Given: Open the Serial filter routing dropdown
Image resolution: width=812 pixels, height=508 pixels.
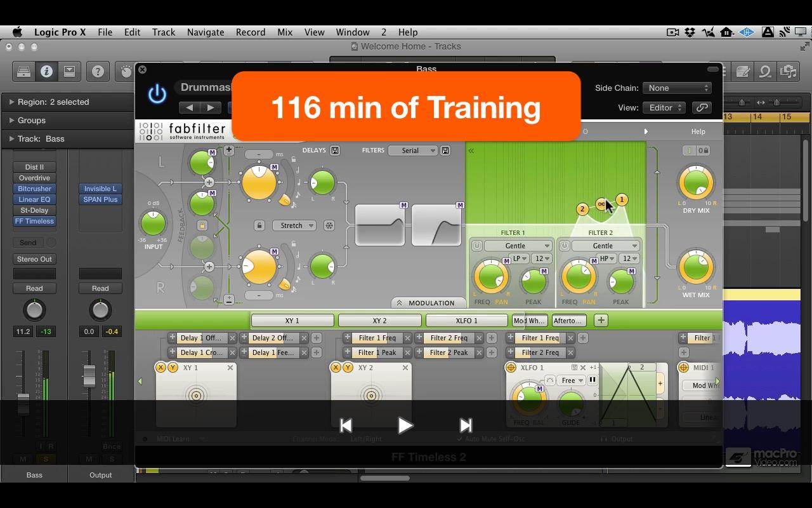Looking at the screenshot, I should [413, 150].
